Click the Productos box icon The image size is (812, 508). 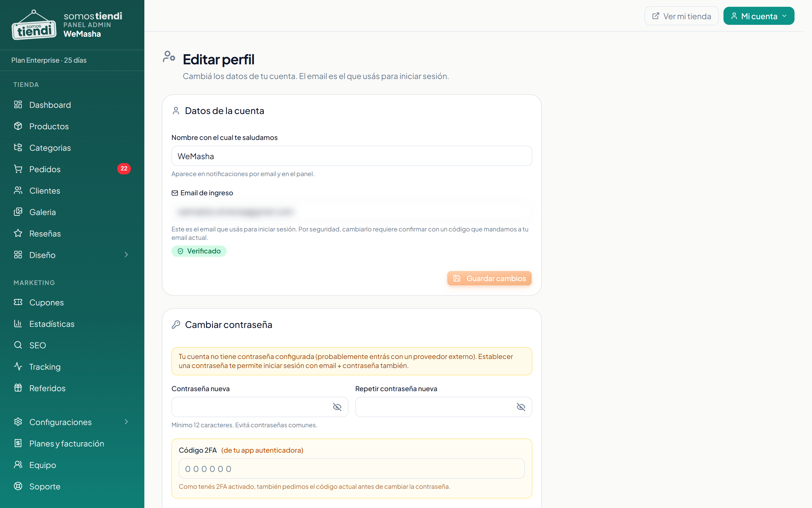pos(18,126)
